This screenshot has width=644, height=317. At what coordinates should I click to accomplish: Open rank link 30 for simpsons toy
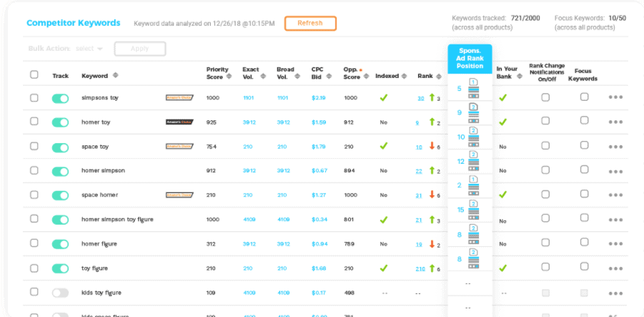point(420,98)
